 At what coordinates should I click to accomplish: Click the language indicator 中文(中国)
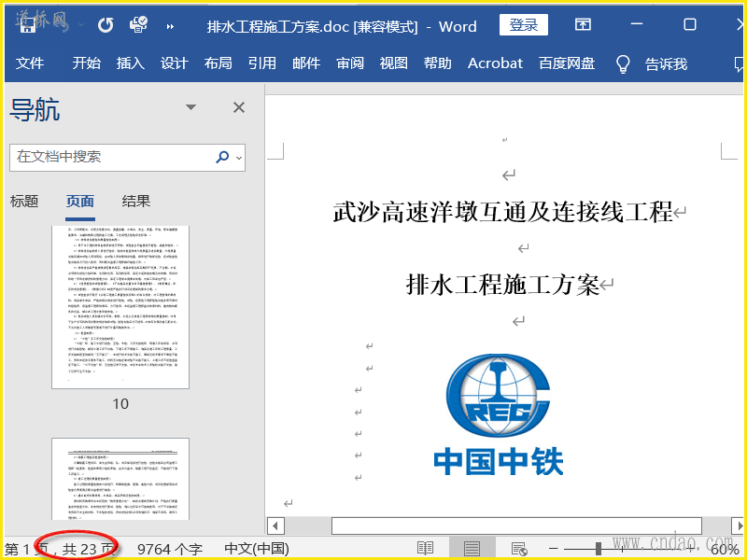coord(257,549)
